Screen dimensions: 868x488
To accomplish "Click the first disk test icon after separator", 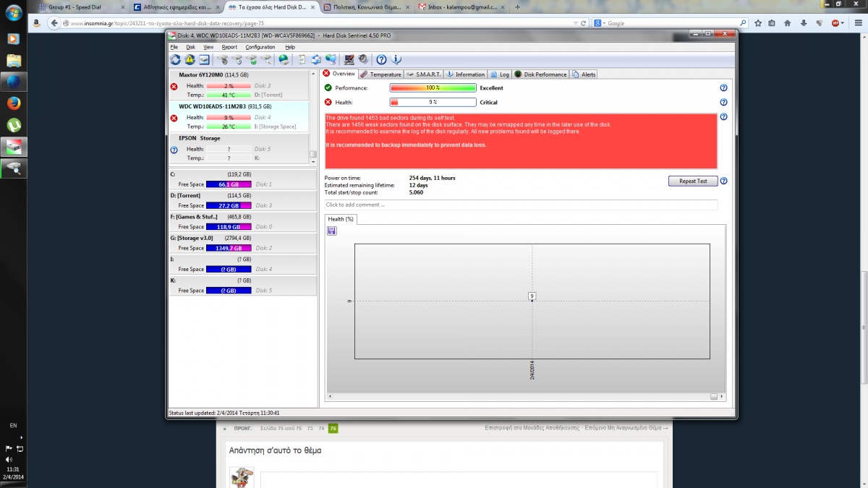I will pyautogui.click(x=222, y=59).
